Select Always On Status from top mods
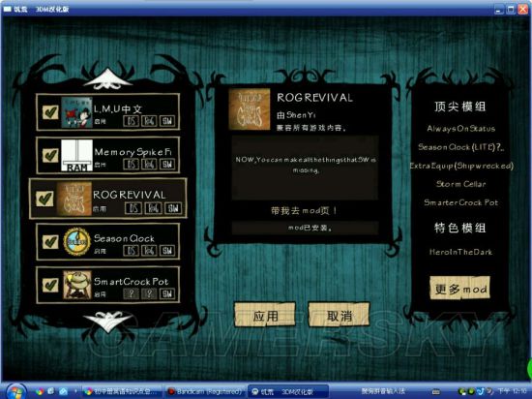The image size is (532, 399). (460, 129)
